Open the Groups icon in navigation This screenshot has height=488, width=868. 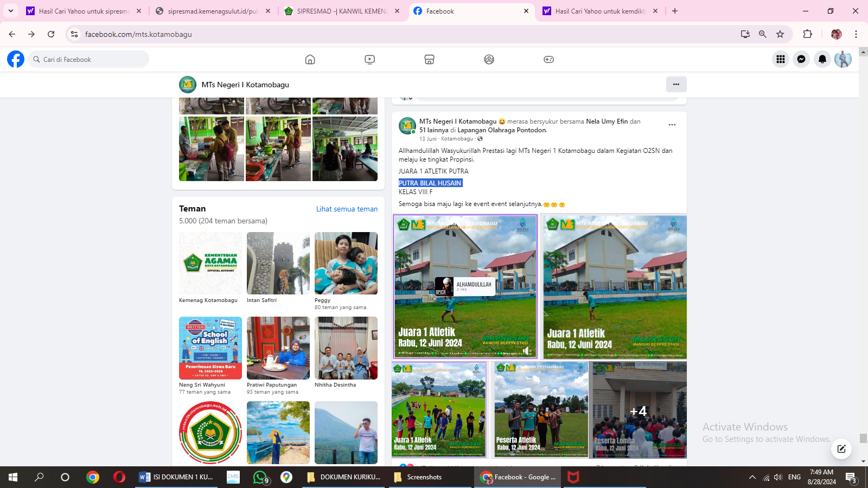tap(489, 60)
